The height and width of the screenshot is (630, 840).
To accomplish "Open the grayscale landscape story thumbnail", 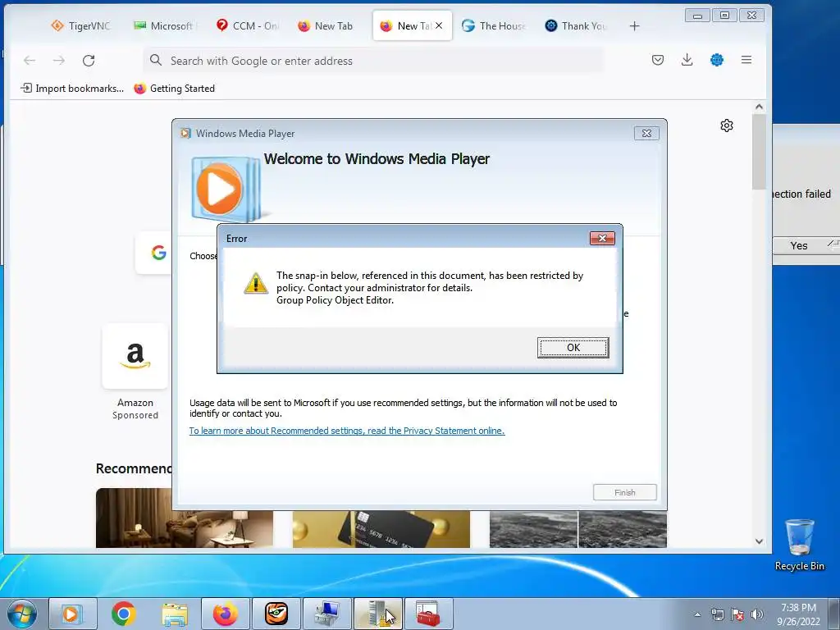I will (578, 529).
